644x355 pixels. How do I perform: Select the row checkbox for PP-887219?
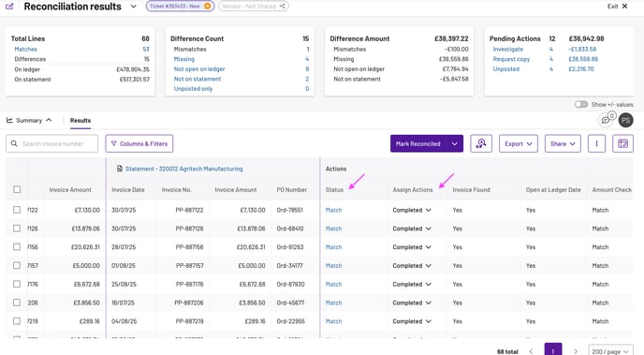click(17, 320)
